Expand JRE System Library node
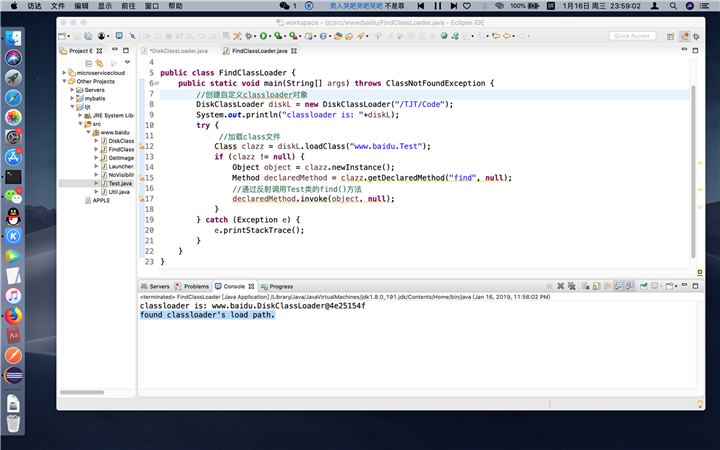 tap(80, 115)
